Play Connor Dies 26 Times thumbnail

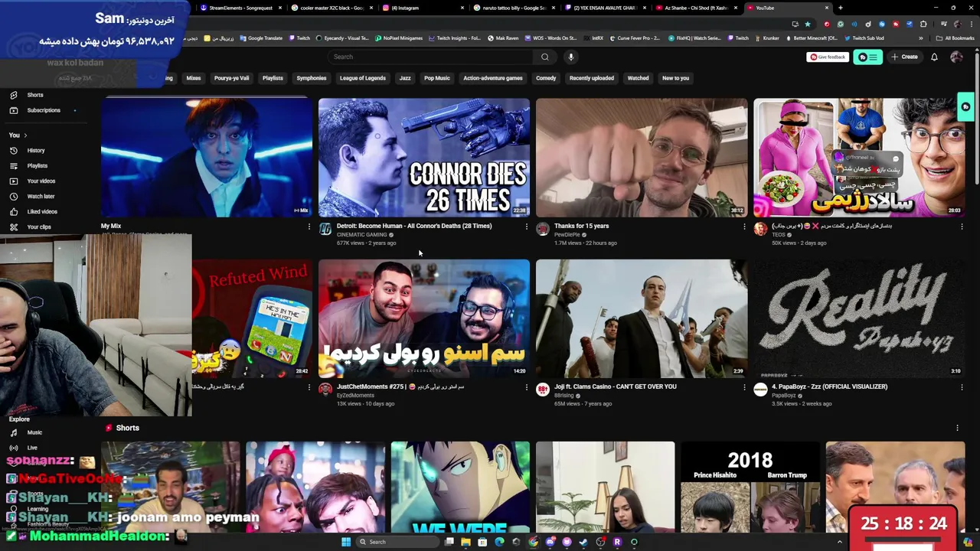424,158
